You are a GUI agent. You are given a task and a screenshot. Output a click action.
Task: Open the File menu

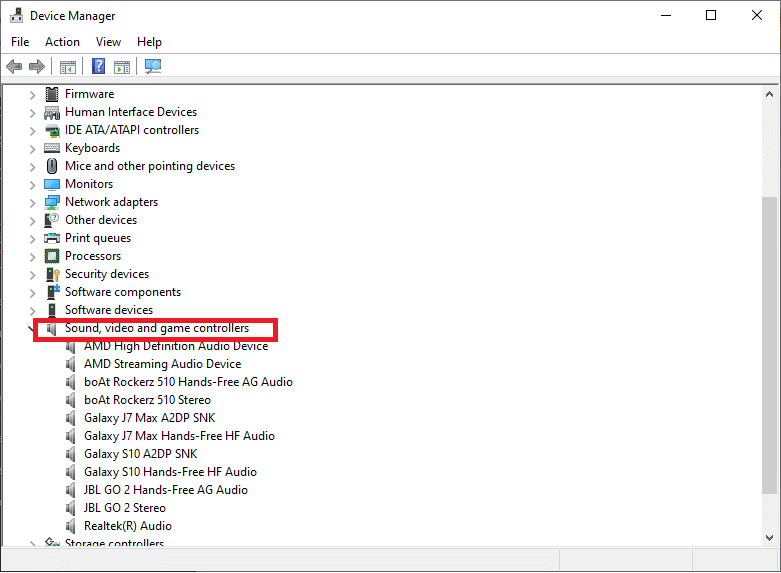20,42
